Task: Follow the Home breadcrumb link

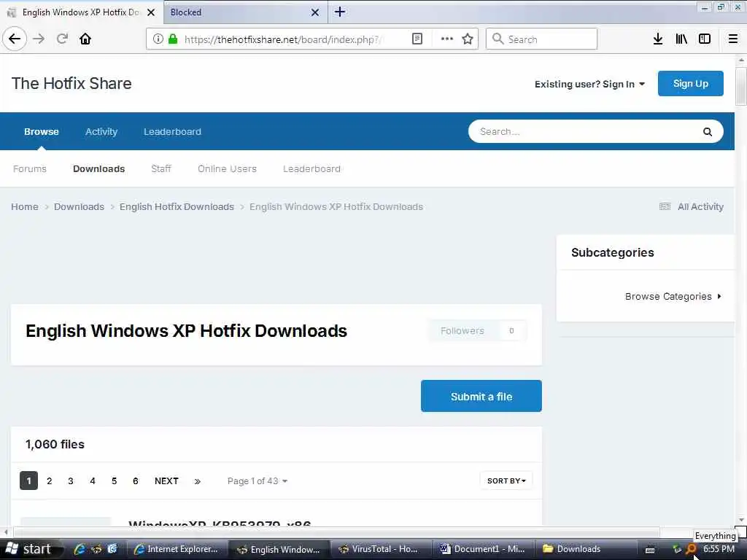Action: point(25,206)
